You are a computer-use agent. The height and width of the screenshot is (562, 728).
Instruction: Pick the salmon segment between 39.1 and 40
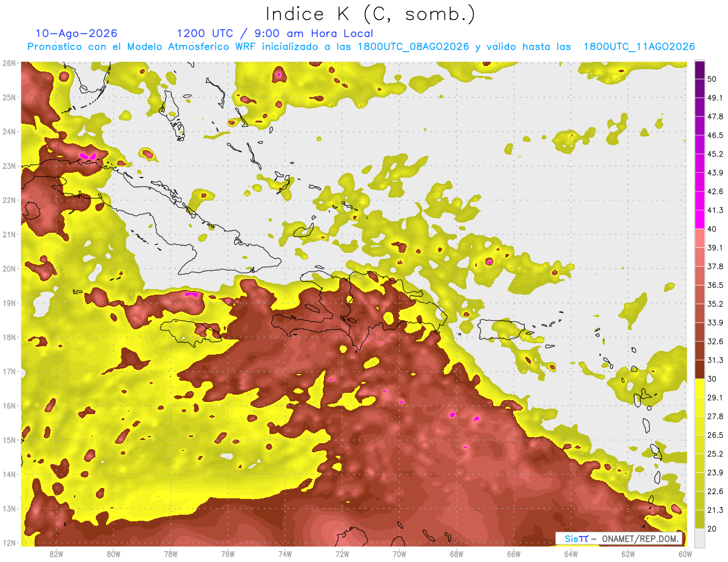699,238
